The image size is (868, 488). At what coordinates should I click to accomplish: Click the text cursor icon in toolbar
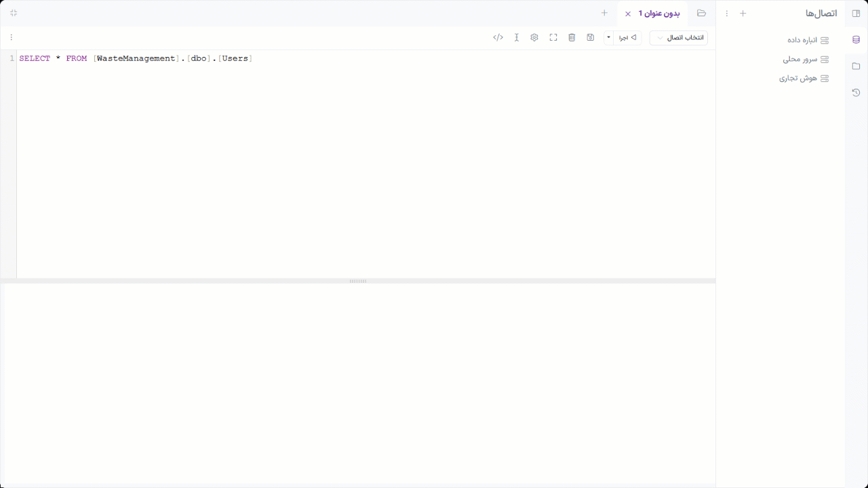coord(517,38)
